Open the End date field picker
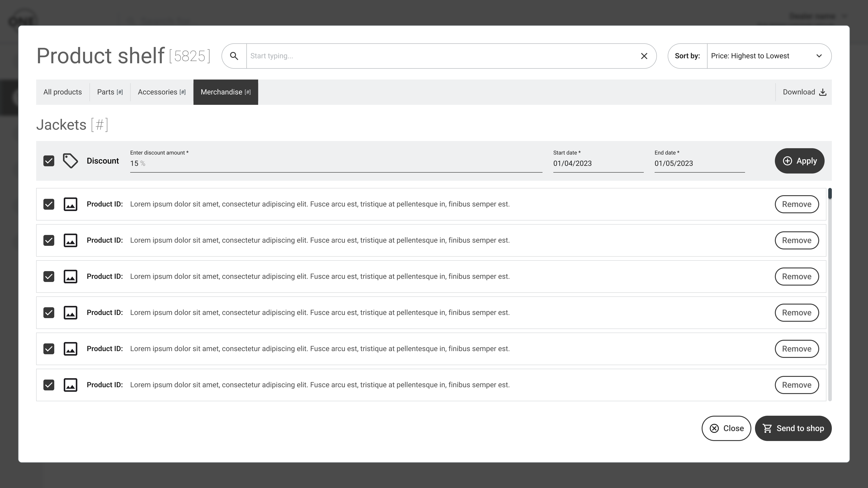The height and width of the screenshot is (488, 868). point(699,164)
